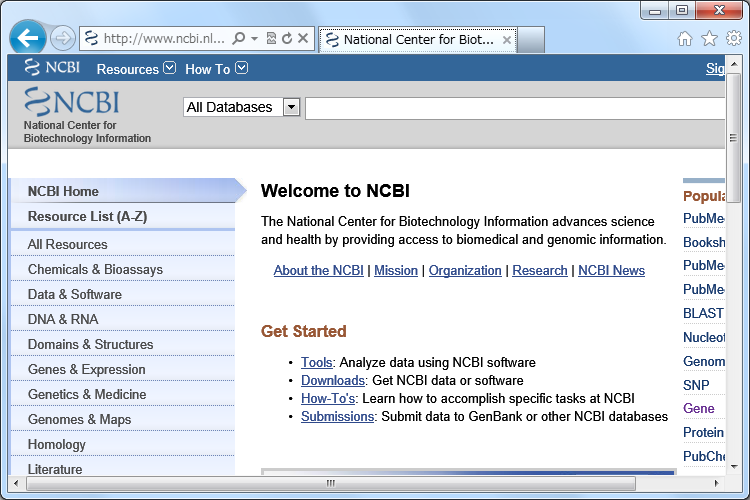Viewport: 750px width, 500px height.
Task: Click the vertical scrollbar thumb
Action: click(733, 138)
